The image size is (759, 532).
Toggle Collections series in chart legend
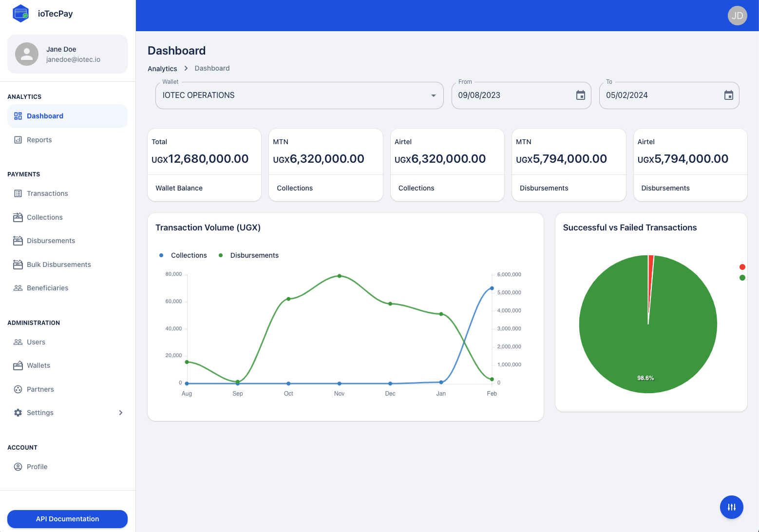click(x=183, y=255)
